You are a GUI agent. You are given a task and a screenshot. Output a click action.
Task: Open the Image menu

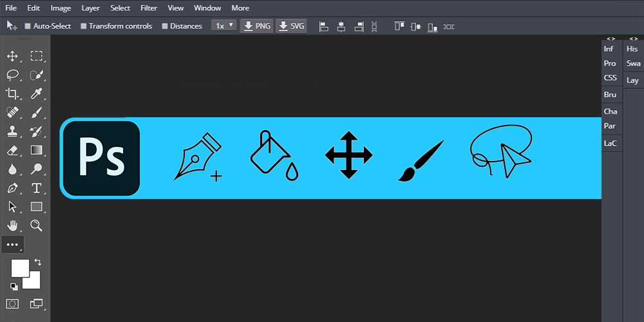pyautogui.click(x=61, y=8)
